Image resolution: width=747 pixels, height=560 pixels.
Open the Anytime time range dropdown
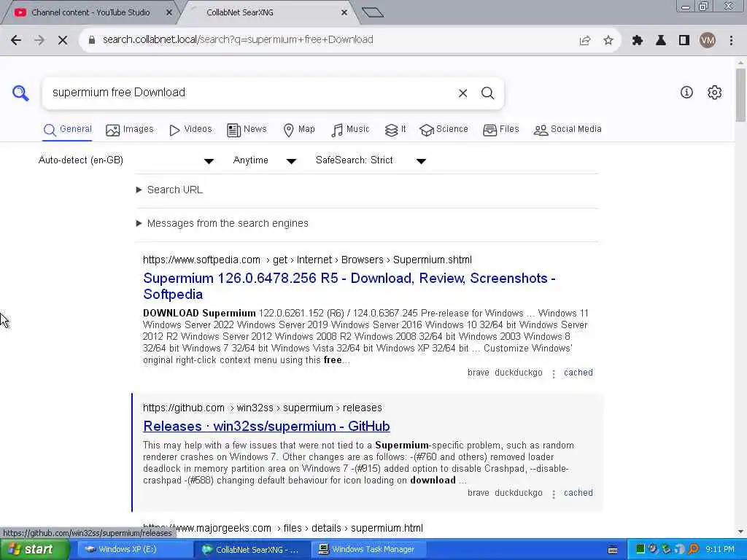pyautogui.click(x=265, y=160)
